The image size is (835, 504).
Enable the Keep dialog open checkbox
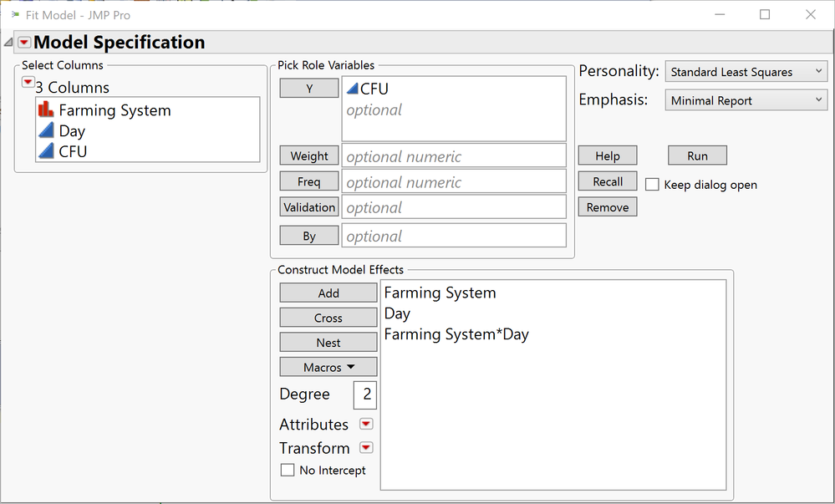pyautogui.click(x=652, y=185)
